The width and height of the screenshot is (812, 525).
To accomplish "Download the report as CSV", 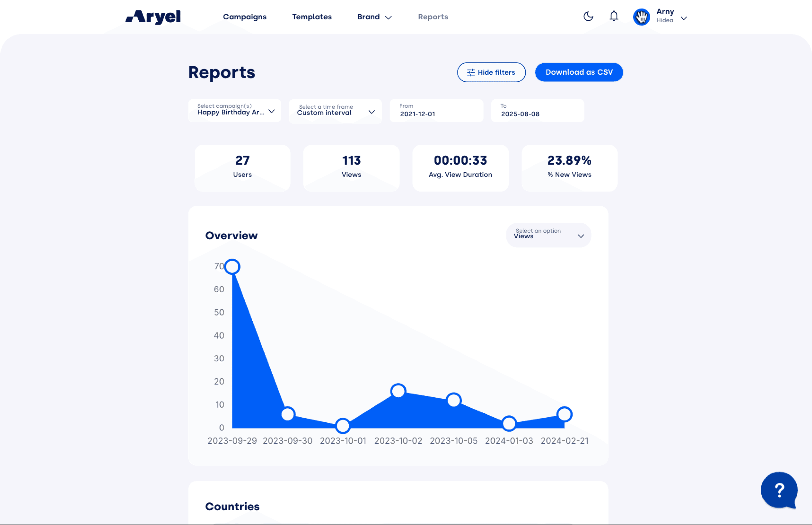I will click(x=579, y=72).
